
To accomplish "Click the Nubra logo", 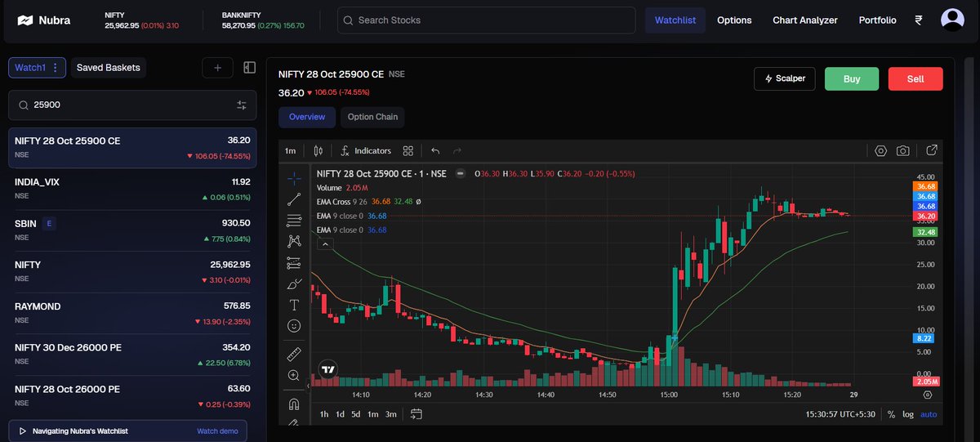I will (x=45, y=20).
